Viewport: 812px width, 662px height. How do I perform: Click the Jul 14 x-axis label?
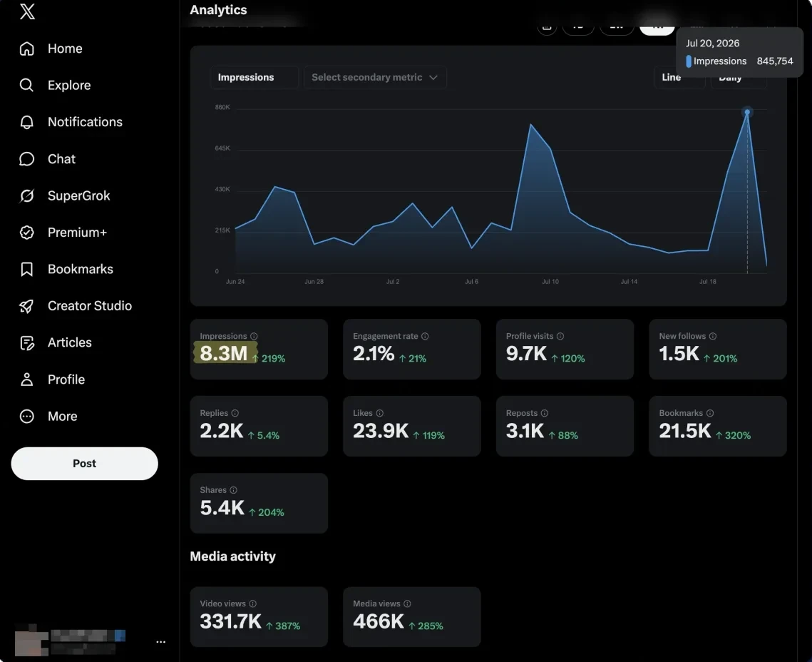pos(629,282)
